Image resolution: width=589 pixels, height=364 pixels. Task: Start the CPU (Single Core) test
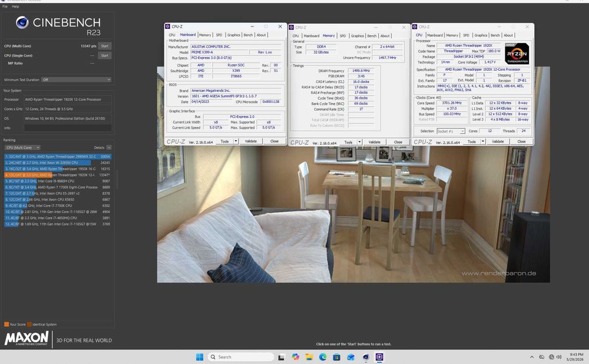tap(105, 55)
